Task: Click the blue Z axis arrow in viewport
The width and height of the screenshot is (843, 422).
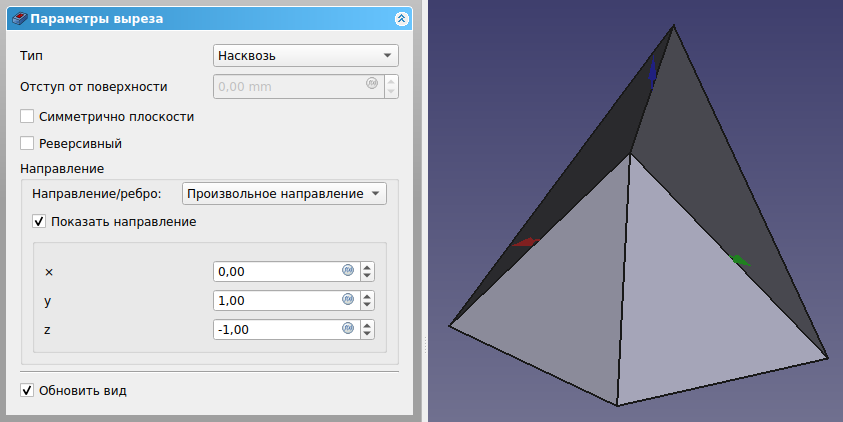Action: tap(652, 73)
